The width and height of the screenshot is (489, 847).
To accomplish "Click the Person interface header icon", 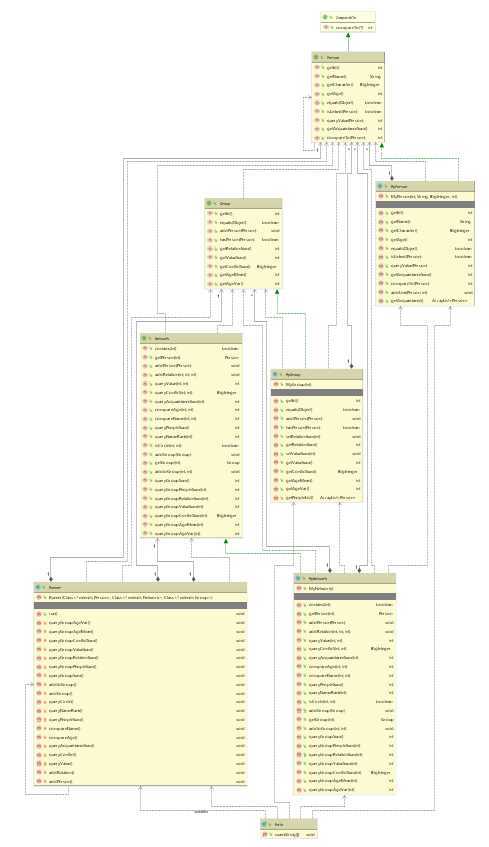I will point(316,57).
